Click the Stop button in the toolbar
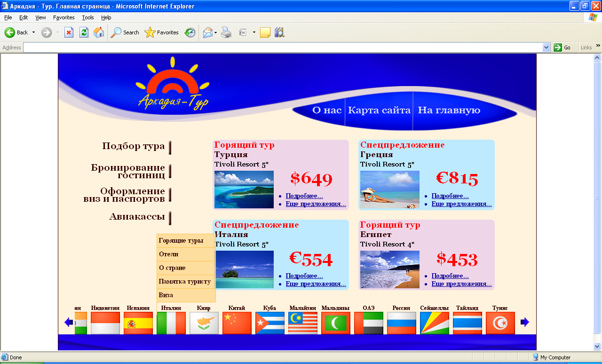This screenshot has width=602, height=364. coord(69,32)
